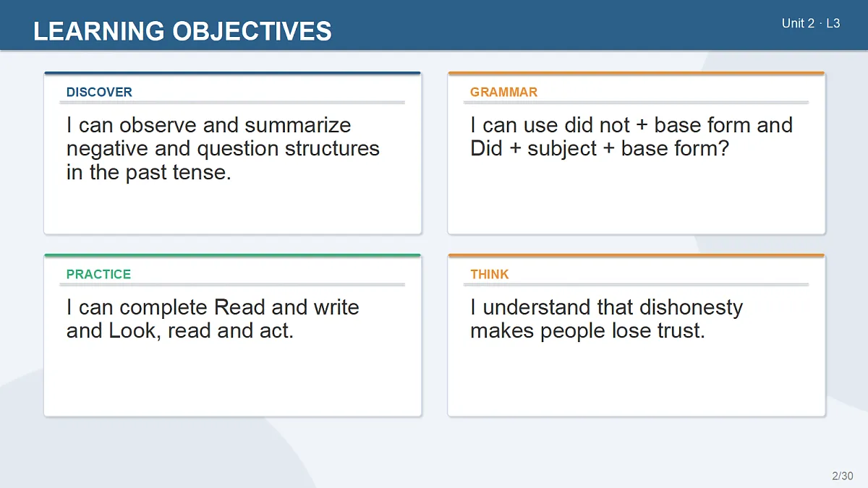Click empty area inside DISCOVER card
Viewport: 868px width, 488px height.
pyautogui.click(x=232, y=210)
